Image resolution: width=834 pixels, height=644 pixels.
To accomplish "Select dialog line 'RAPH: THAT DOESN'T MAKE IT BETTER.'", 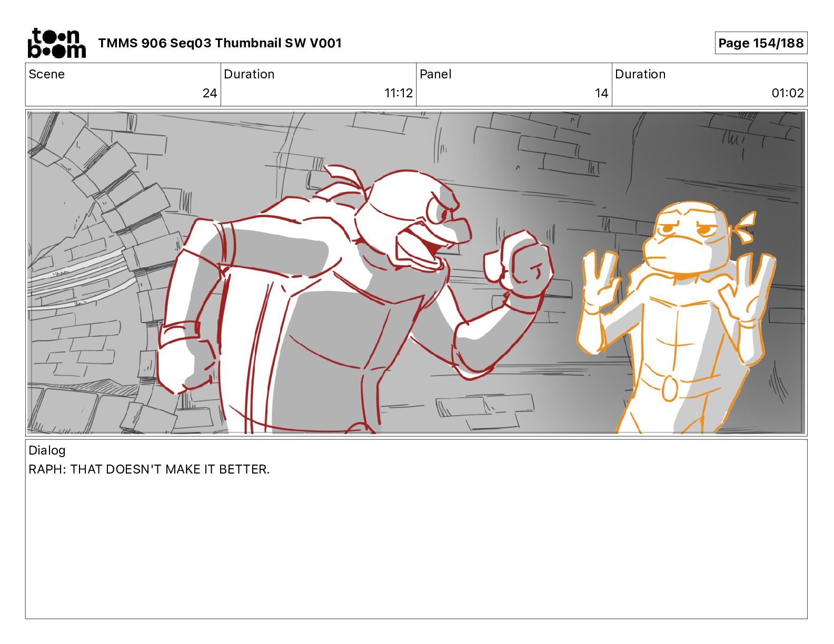I will (x=149, y=469).
